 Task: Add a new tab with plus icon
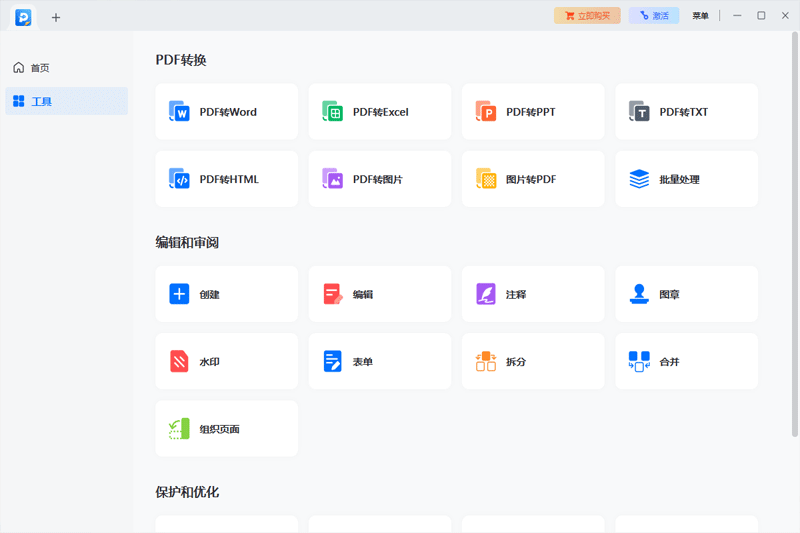[56, 17]
